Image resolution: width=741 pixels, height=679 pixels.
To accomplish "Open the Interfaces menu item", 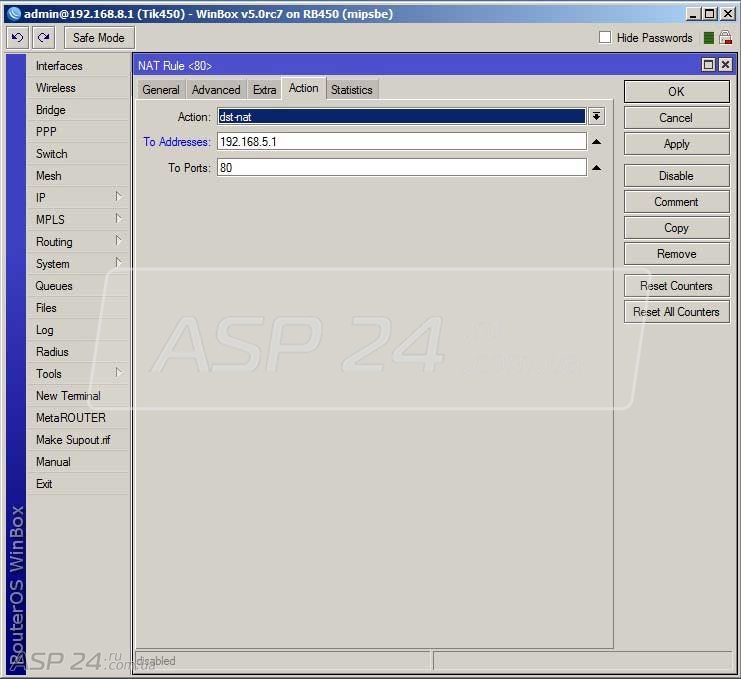I will click(59, 66).
